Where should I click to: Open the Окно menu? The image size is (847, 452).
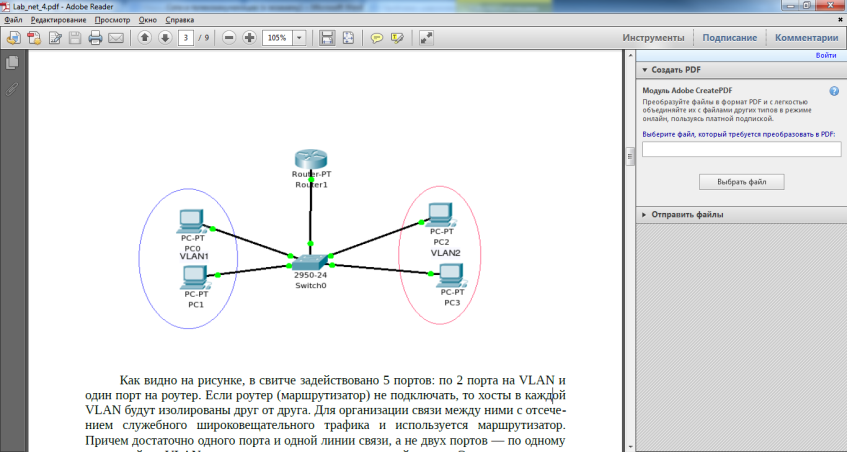[x=147, y=20]
